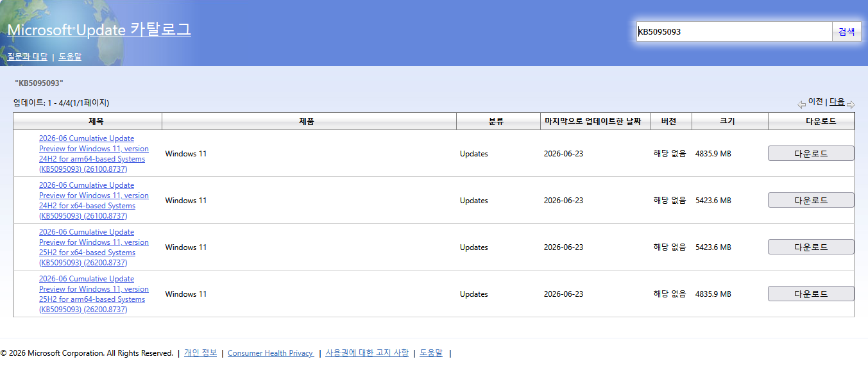Open the 질문과 대답 link

tap(28, 56)
